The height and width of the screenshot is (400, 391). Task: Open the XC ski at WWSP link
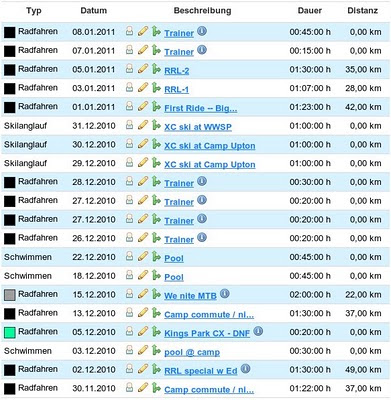[198, 127]
